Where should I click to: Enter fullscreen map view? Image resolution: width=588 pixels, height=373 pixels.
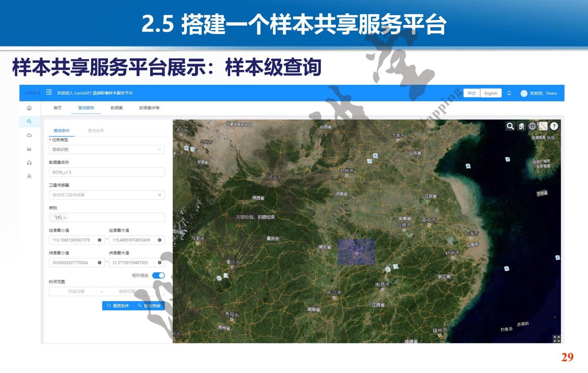tap(556, 339)
